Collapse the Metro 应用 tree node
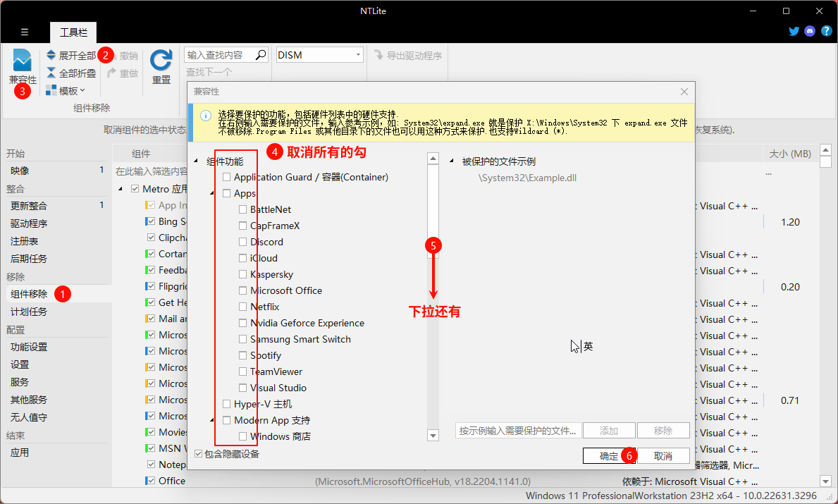Viewport: 838px width, 504px height. click(121, 189)
